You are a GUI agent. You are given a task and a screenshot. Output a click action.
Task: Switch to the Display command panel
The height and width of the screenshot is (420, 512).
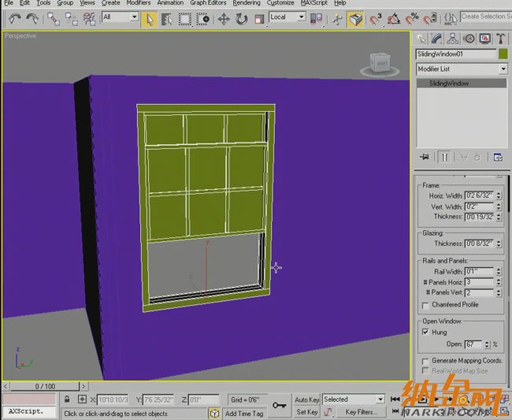point(484,38)
